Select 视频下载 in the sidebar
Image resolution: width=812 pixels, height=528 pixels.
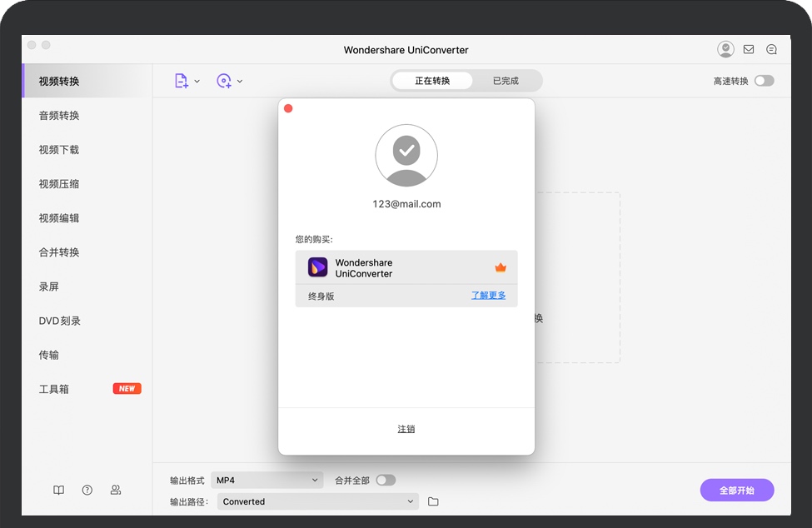(x=87, y=149)
